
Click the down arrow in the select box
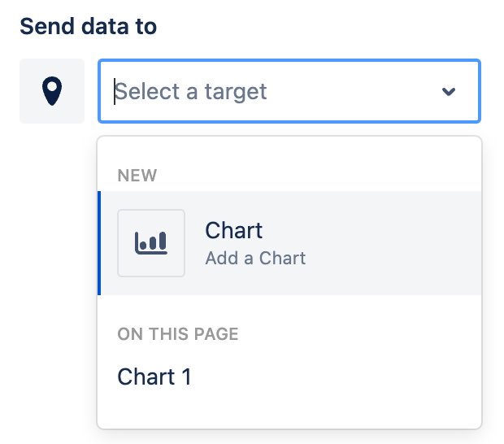click(448, 92)
